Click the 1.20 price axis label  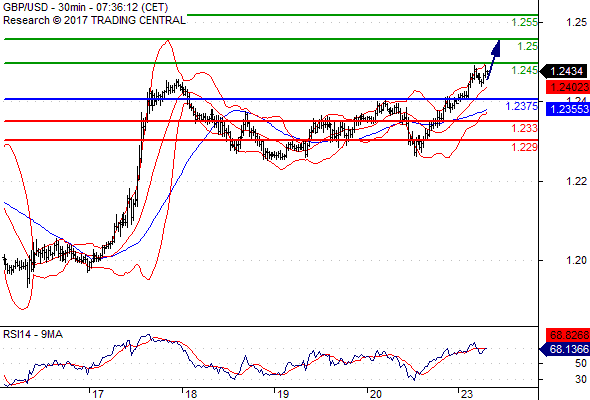tap(576, 260)
